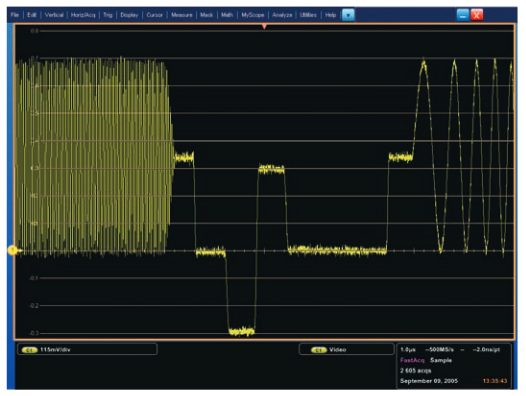Click the 2 605 acqs counter

416,370
